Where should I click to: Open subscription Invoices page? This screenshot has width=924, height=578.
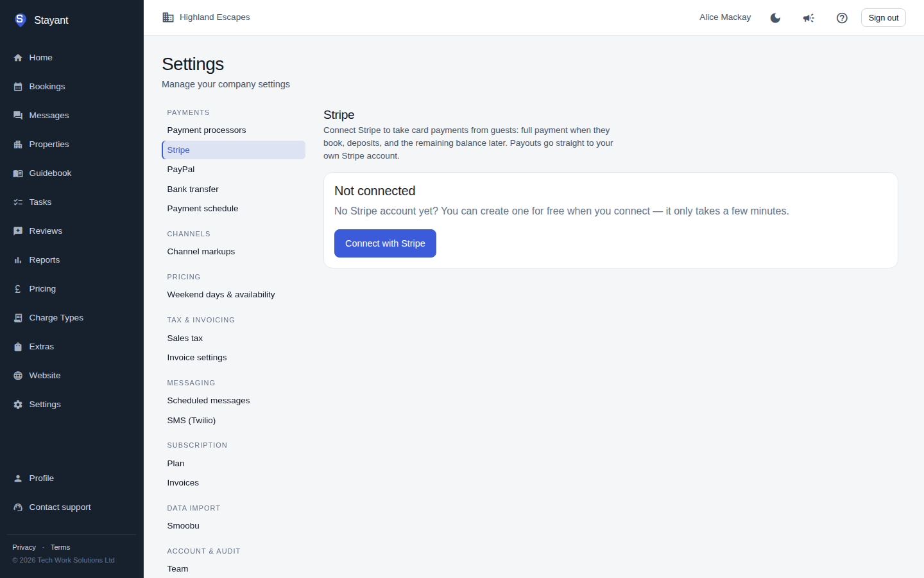coord(234,483)
